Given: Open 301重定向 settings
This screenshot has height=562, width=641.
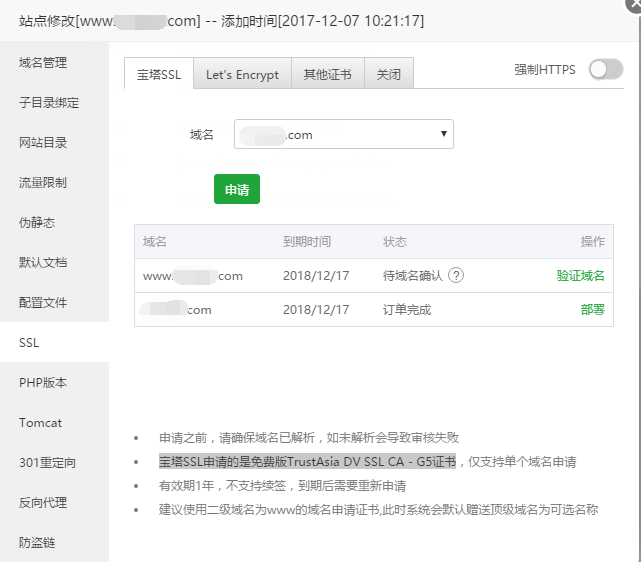Looking at the screenshot, I should tap(54, 463).
